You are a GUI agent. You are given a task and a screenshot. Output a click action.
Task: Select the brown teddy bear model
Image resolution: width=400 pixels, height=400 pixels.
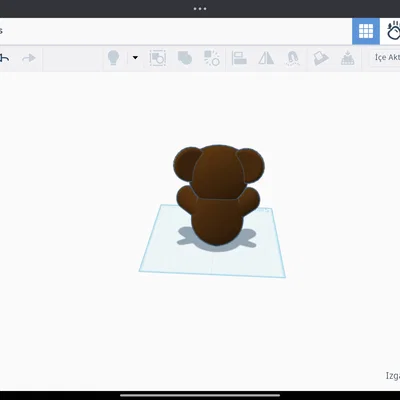218,195
